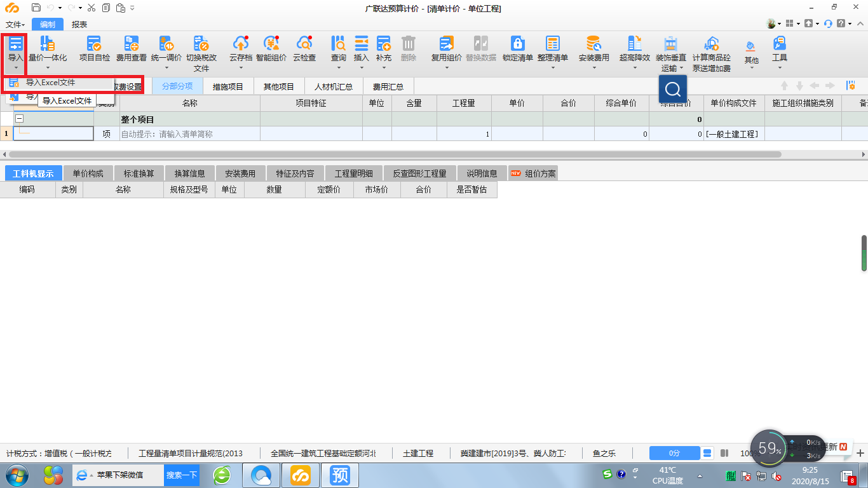
Task: Click the 其他 toolbar icon
Action: [751, 47]
